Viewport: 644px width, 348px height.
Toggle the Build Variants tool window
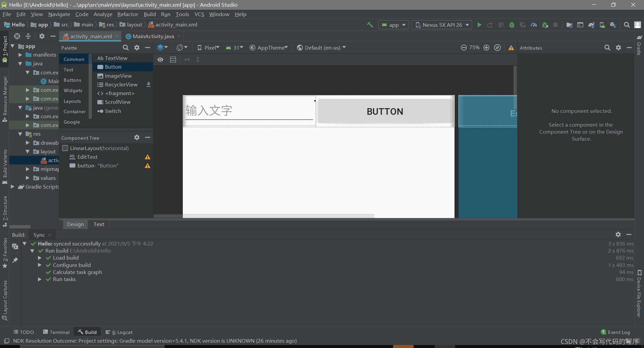click(x=5, y=167)
